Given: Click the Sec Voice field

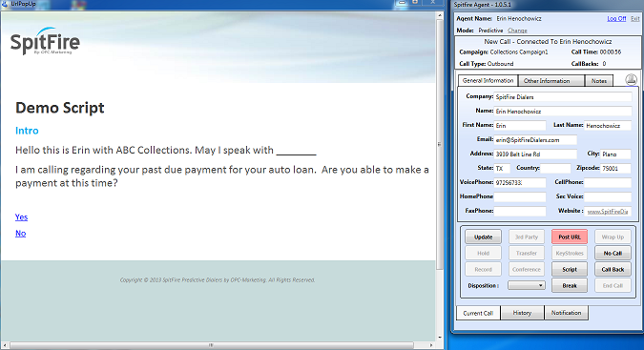Looking at the screenshot, I should coord(608,197).
